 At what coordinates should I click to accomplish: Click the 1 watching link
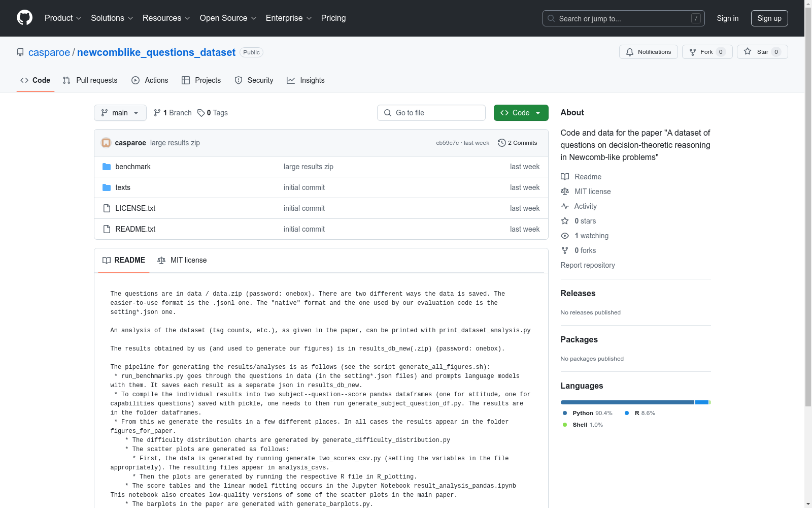click(x=591, y=236)
